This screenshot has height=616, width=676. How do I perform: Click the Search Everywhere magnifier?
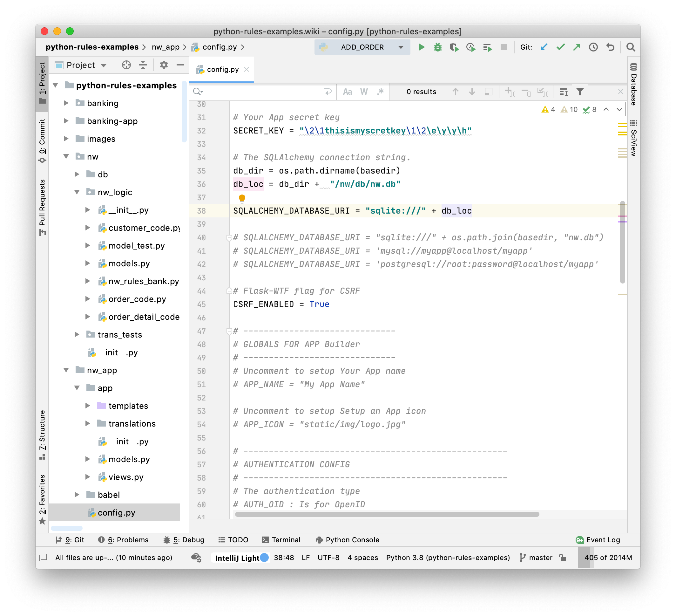coord(631,47)
